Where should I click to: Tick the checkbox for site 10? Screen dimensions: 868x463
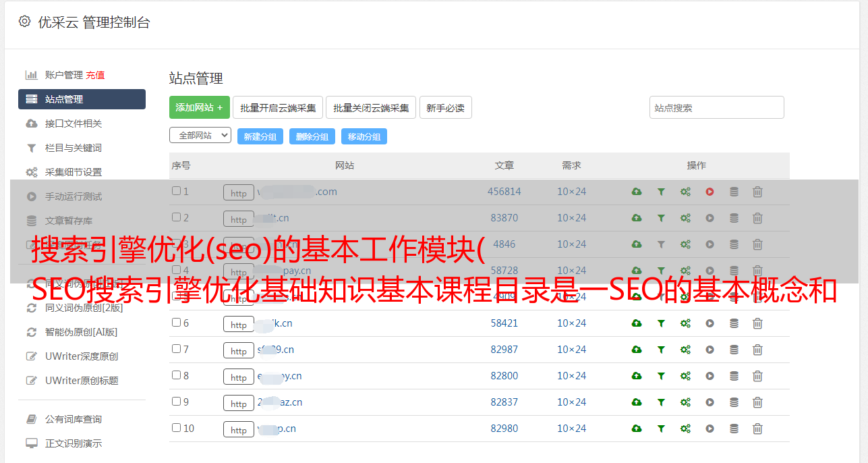[x=176, y=428]
